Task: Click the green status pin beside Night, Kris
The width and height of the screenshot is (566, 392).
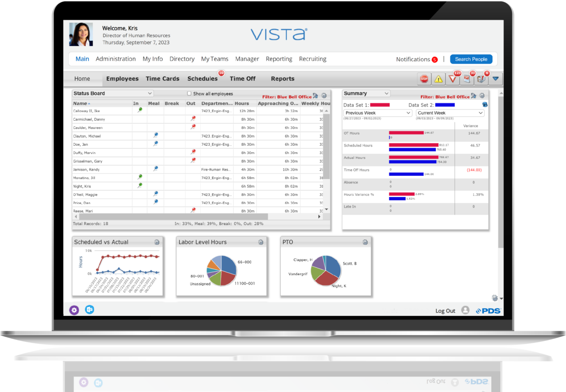Action: pyautogui.click(x=140, y=186)
